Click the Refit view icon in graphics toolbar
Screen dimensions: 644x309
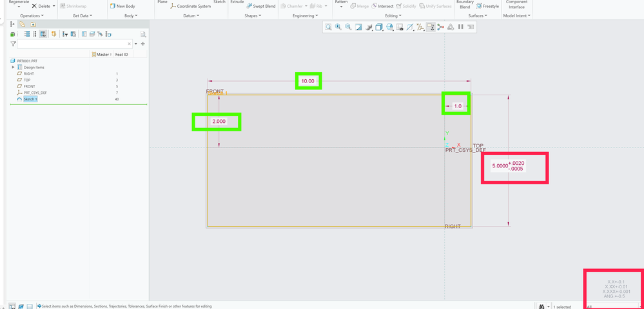(328, 27)
